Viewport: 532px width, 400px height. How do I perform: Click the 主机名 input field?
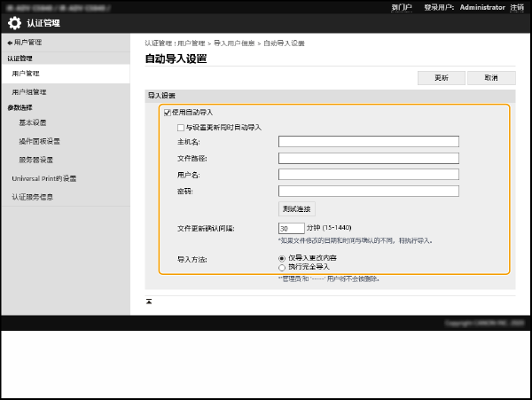click(368, 141)
